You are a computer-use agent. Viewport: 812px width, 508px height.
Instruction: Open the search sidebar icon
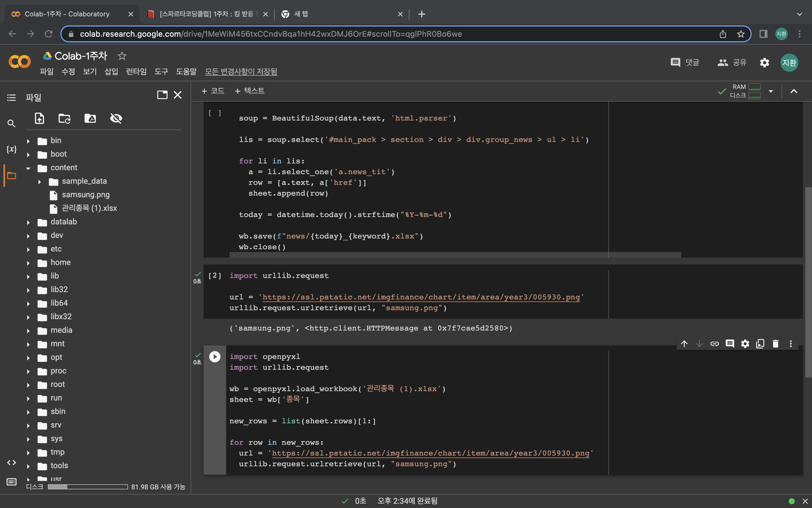(x=11, y=124)
